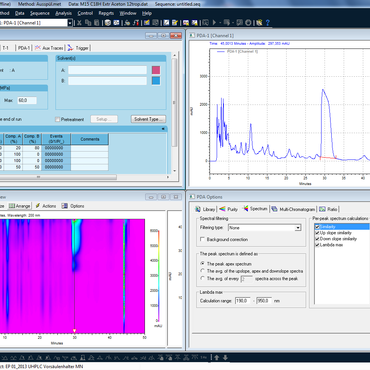This screenshot has width=370, height=370.
Task: Open the Control menu
Action: 85,13
